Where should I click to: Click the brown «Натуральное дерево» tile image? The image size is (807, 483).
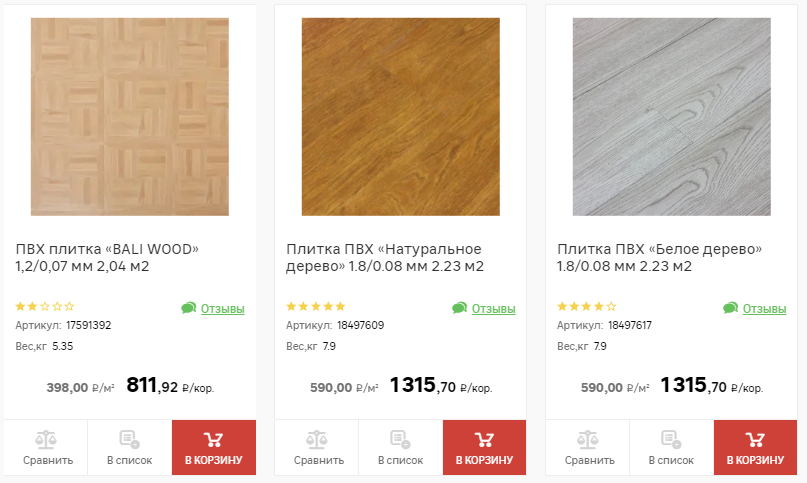tap(400, 117)
